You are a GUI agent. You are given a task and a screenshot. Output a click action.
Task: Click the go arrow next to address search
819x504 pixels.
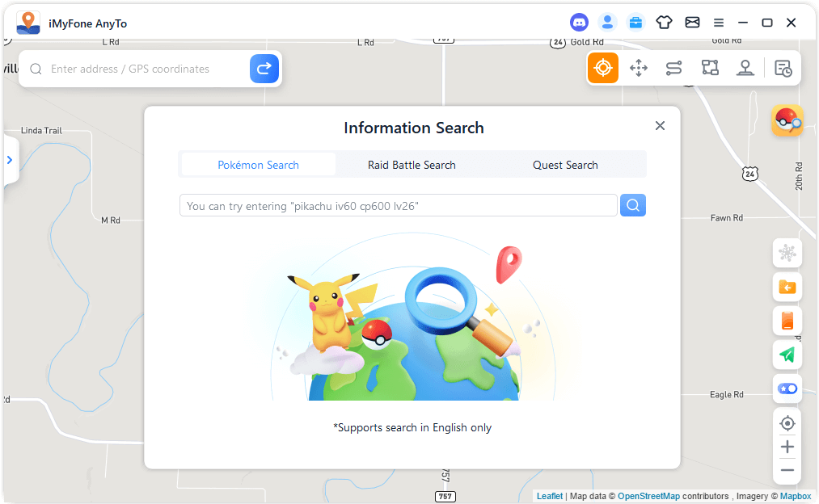[x=264, y=69]
